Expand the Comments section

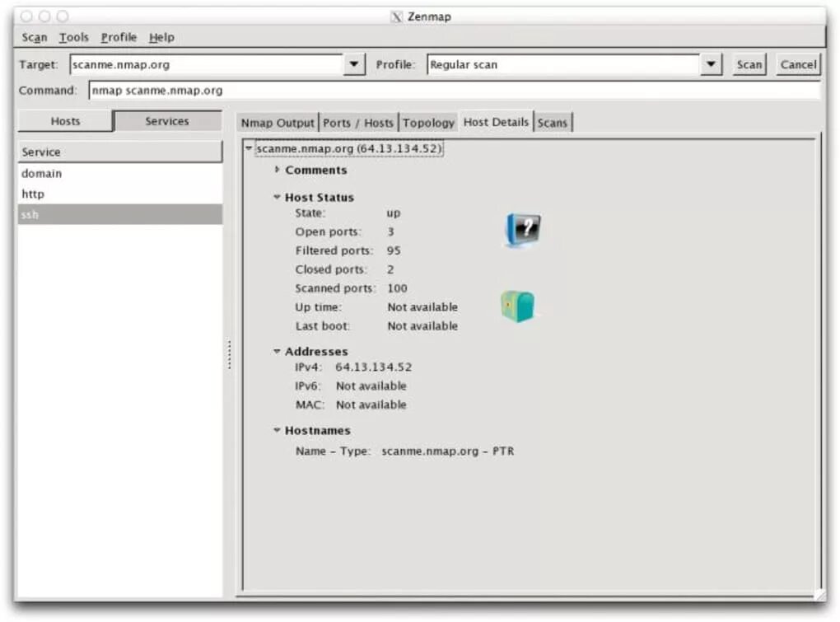[x=277, y=169]
